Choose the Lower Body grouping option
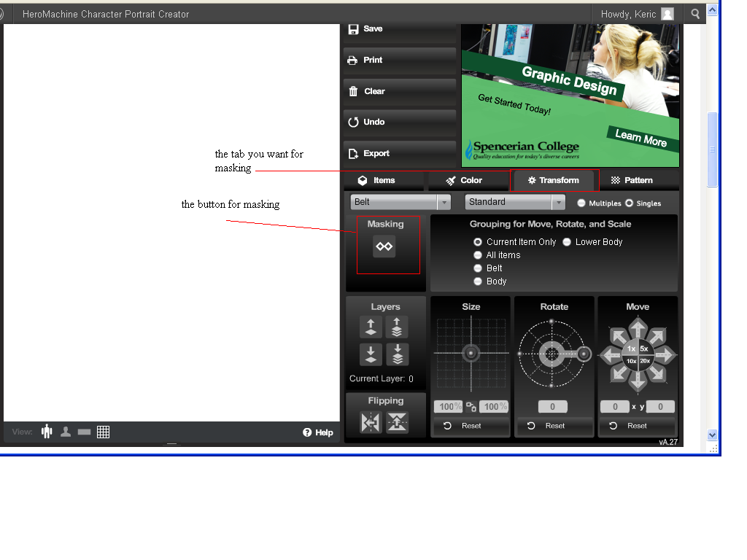747x560 pixels. (567, 242)
